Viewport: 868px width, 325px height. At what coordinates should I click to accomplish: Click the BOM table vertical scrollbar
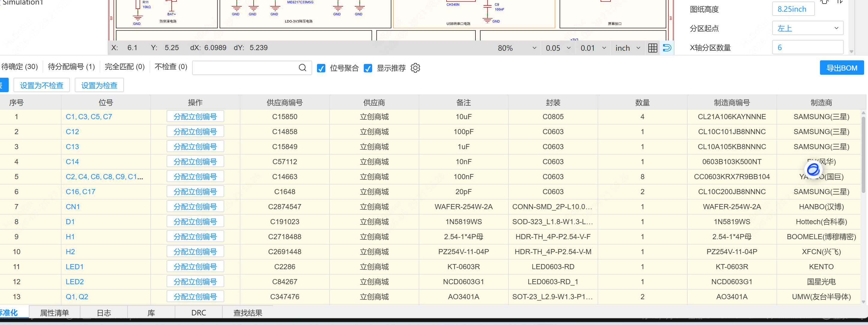(x=863, y=155)
